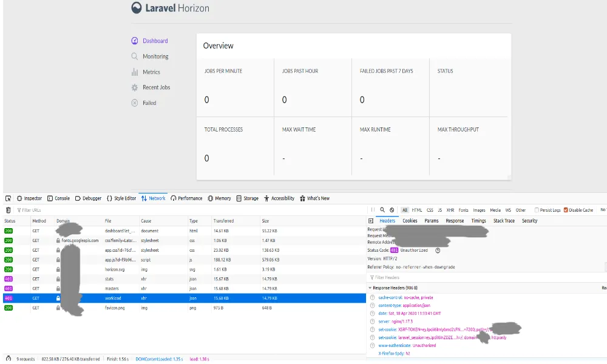
Task: Click the Dashboard gauge icon in sidebar
Action: pyautogui.click(x=134, y=41)
